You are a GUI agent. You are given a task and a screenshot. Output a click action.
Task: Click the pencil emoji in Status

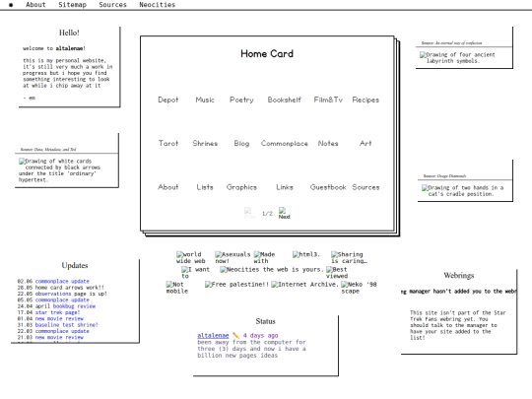tap(235, 336)
